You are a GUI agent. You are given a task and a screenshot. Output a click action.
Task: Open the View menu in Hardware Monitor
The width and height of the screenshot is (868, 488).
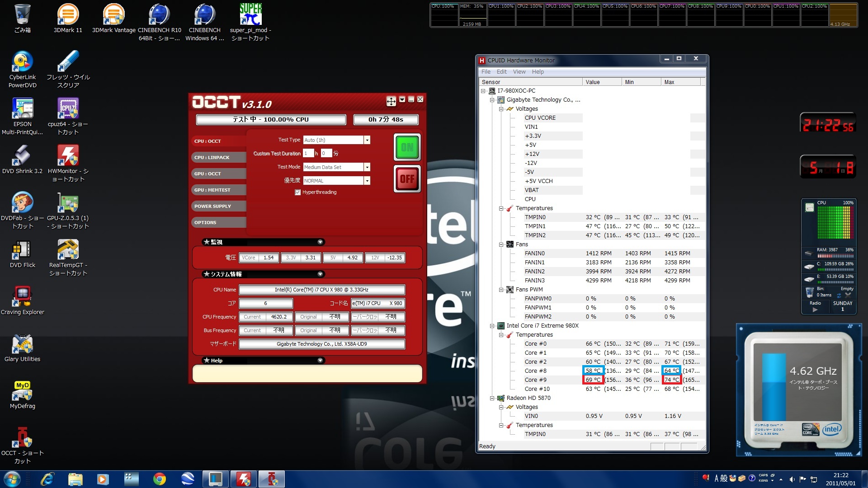click(519, 72)
